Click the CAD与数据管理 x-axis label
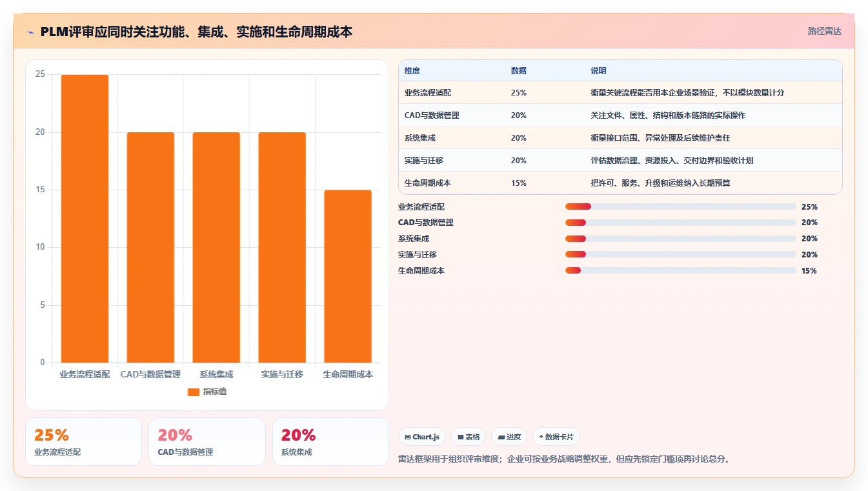The image size is (868, 491). (150, 374)
